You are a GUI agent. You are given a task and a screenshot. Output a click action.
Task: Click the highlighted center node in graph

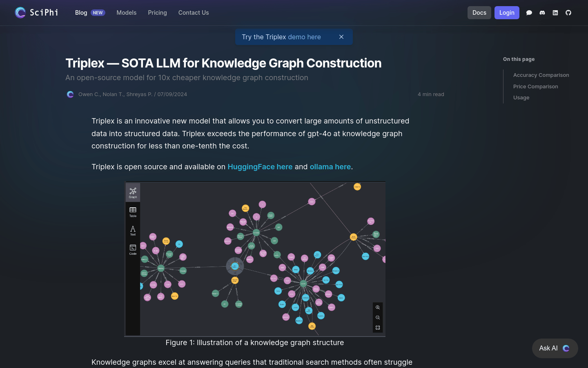tap(235, 266)
